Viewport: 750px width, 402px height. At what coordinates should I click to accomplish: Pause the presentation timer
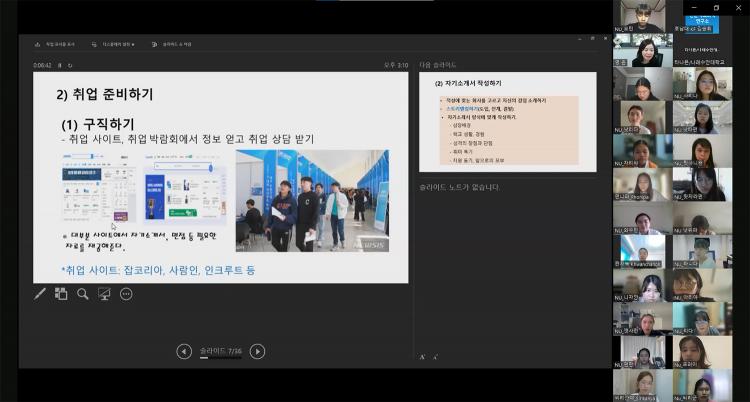tap(60, 65)
